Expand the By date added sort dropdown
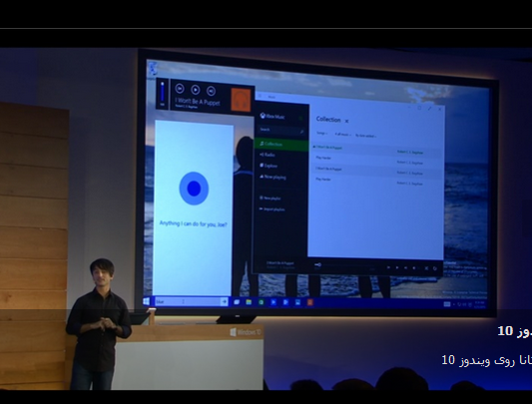The width and height of the screenshot is (532, 404). pyautogui.click(x=366, y=136)
